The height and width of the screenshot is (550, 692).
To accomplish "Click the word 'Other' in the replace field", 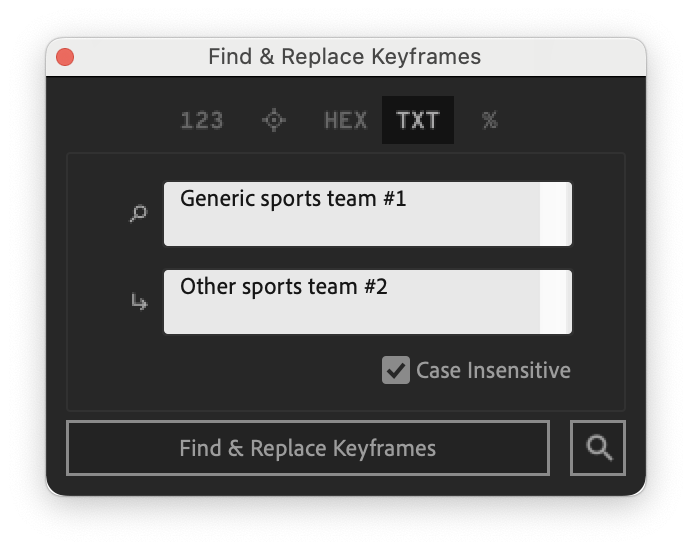I will click(x=208, y=286).
